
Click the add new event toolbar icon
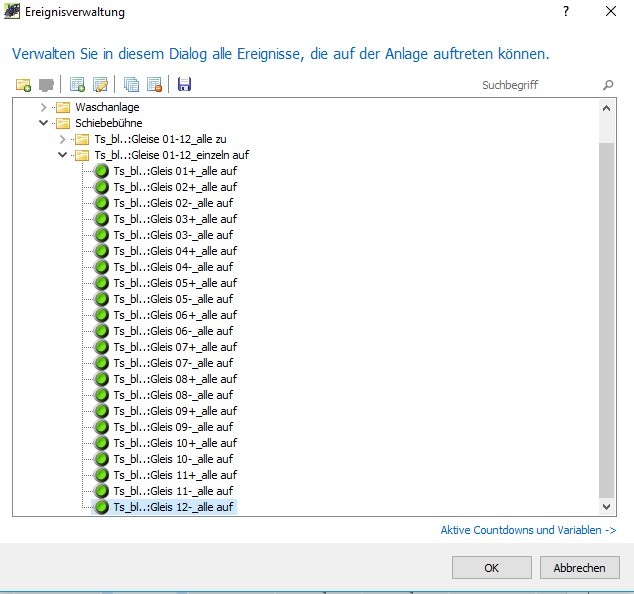pyautogui.click(x=77, y=85)
